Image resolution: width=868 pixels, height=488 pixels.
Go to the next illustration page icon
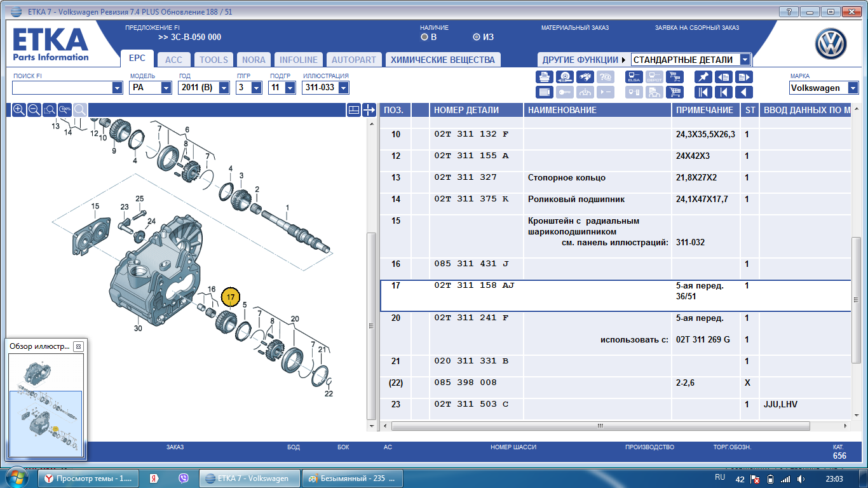pos(744,77)
